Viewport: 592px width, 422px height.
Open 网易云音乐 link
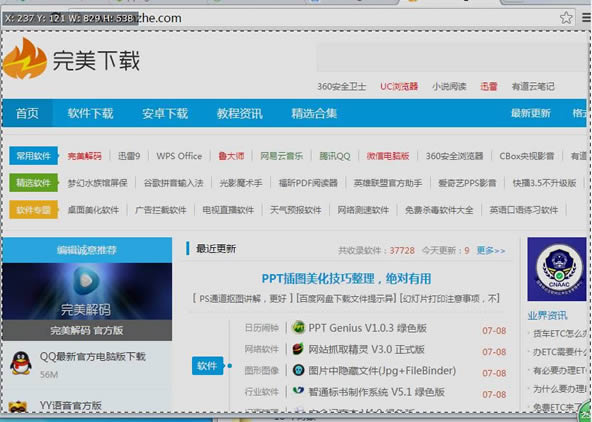pyautogui.click(x=282, y=156)
